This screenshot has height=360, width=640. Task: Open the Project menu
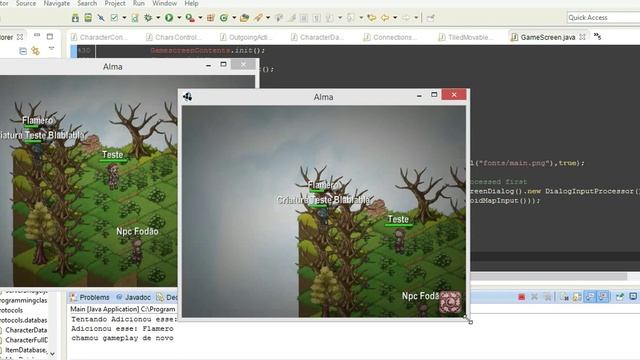115,3
